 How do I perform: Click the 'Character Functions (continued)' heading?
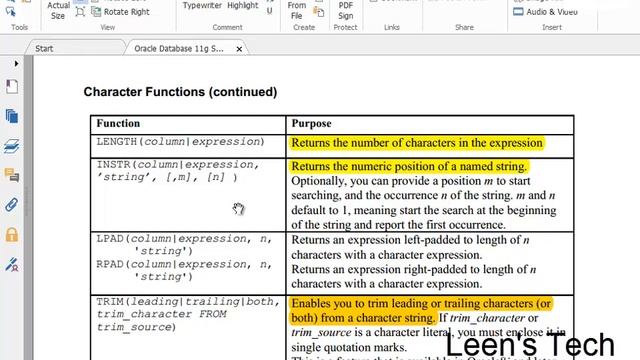click(180, 92)
